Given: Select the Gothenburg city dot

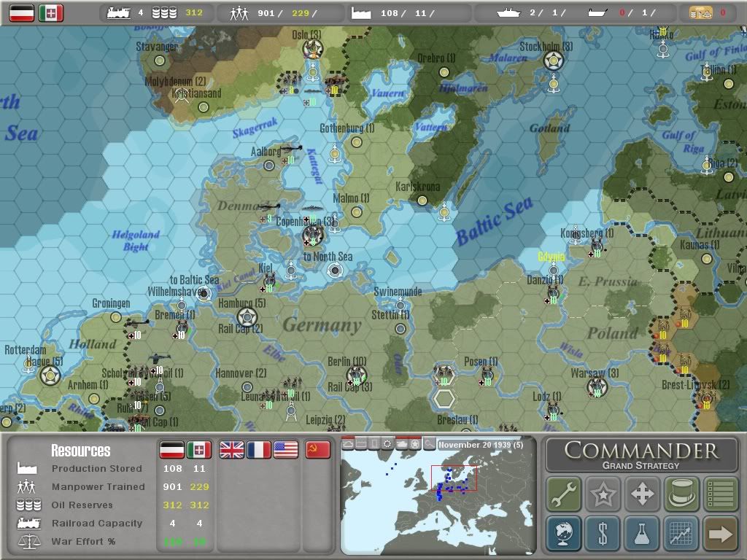Looking at the screenshot, I should point(356,142).
